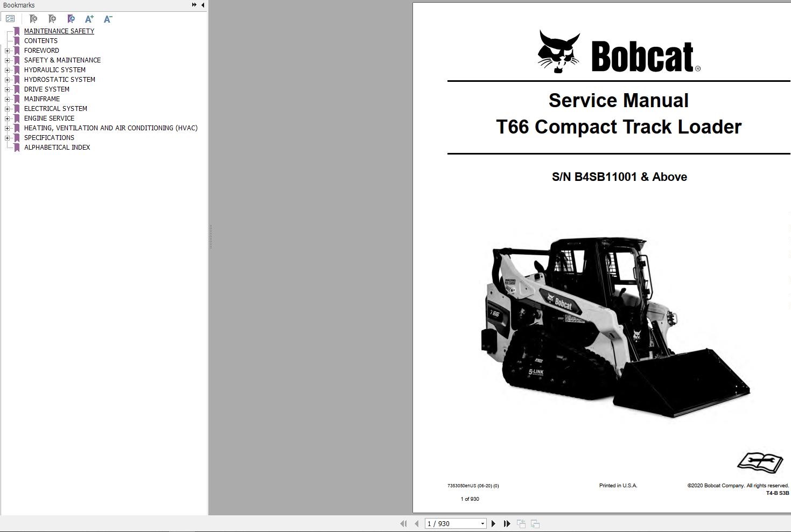
Task: Expand Bookmarks panel with double-arrow icon
Action: click(194, 5)
